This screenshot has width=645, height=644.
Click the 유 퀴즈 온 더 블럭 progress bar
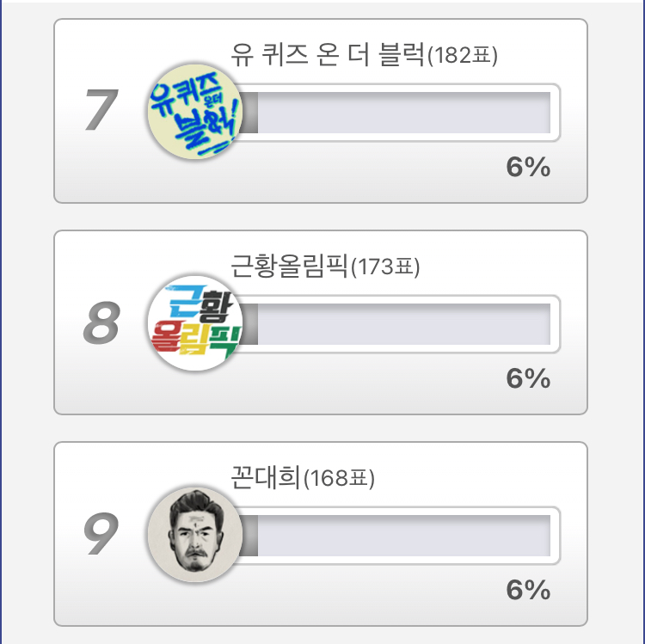coord(404,113)
